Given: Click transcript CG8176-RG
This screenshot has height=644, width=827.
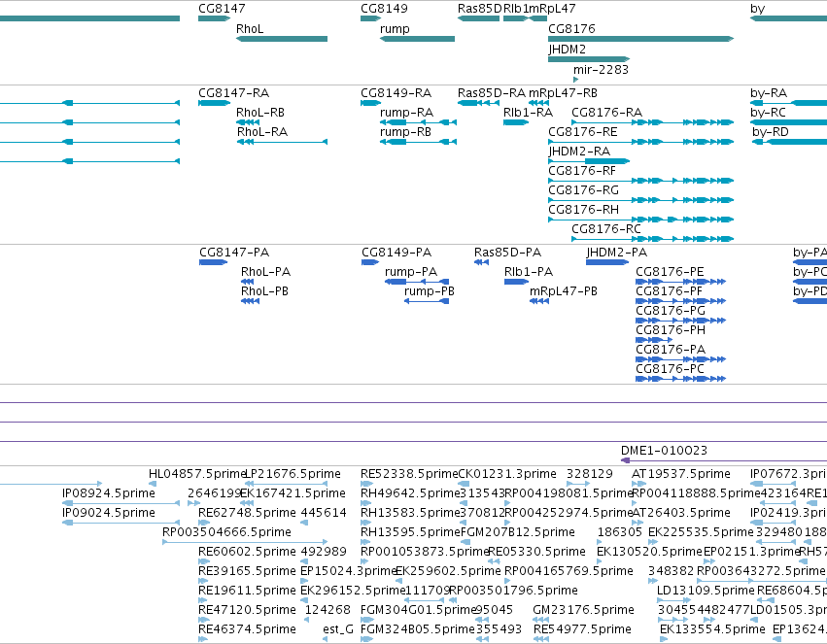Looking at the screenshot, I should click(x=641, y=200).
